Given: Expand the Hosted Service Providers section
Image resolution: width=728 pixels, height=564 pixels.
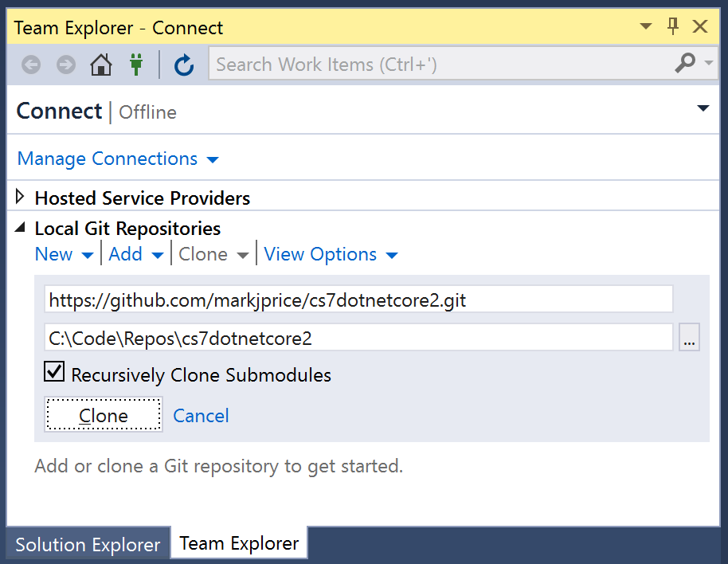Looking at the screenshot, I should (x=19, y=197).
